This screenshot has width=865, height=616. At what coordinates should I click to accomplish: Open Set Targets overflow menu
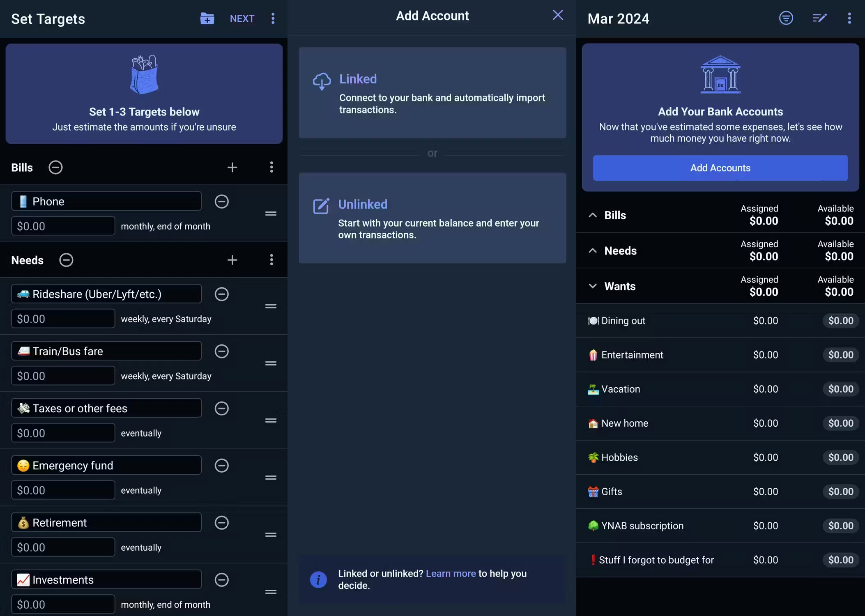click(x=273, y=18)
